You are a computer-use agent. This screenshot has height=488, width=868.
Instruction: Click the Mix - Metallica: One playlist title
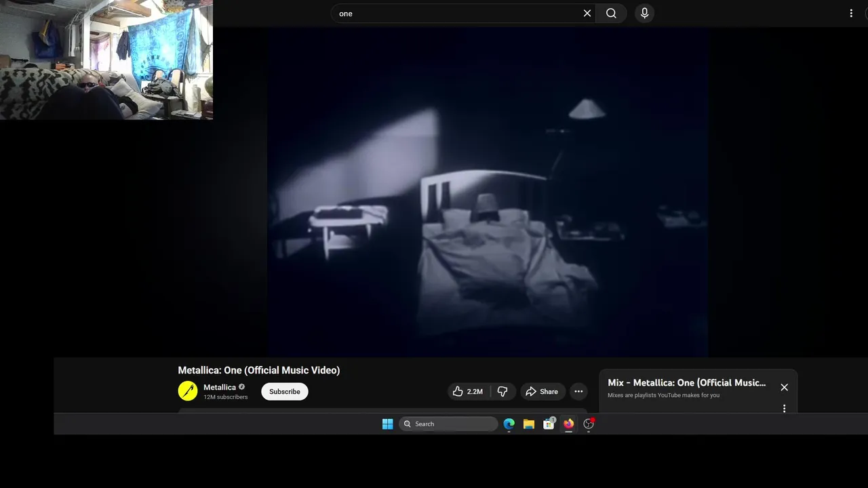pos(687,383)
